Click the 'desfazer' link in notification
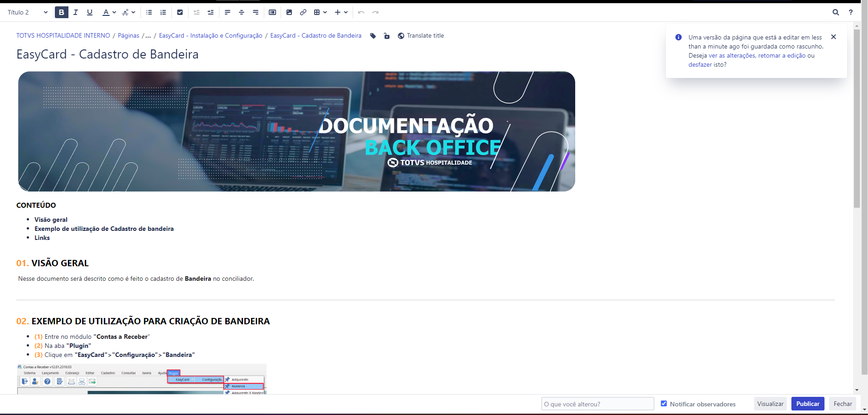 tap(700, 64)
